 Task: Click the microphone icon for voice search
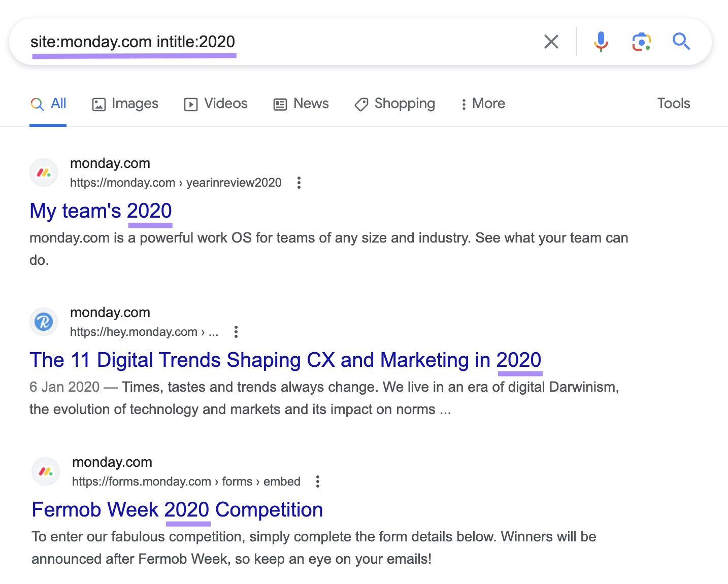pos(601,42)
